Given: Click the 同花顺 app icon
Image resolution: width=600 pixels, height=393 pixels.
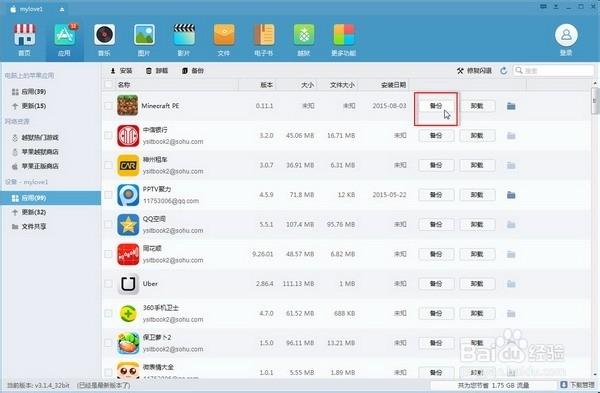Looking at the screenshot, I should 128,254.
